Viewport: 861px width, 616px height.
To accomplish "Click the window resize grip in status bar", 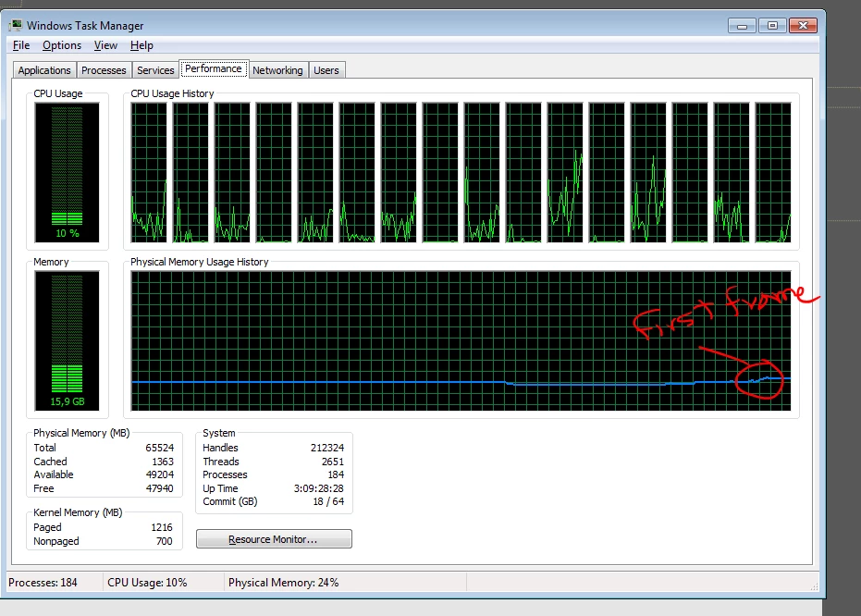I will coord(815,587).
